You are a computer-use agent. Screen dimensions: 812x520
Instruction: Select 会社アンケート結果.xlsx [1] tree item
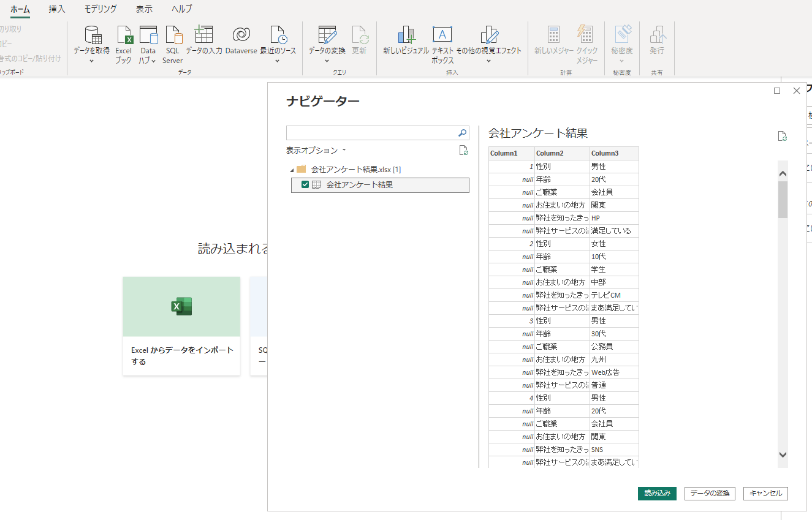click(x=355, y=170)
